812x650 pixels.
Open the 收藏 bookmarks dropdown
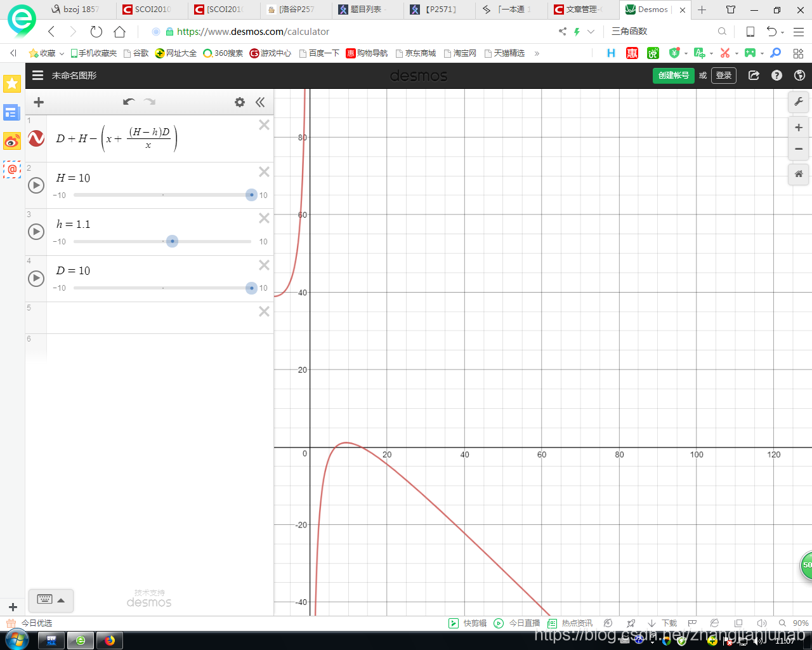coord(47,53)
